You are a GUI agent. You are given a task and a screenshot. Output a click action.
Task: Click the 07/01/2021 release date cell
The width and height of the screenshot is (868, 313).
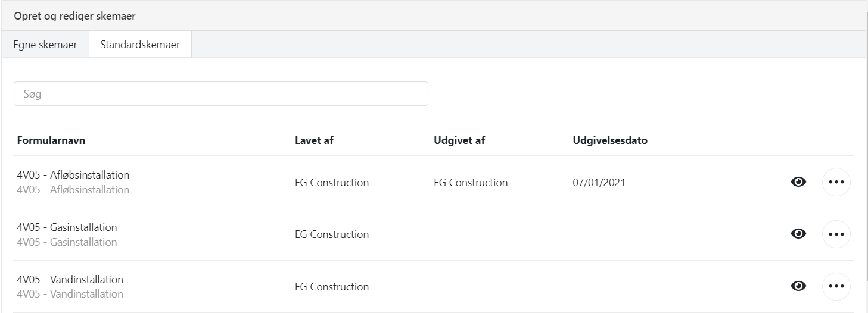599,183
